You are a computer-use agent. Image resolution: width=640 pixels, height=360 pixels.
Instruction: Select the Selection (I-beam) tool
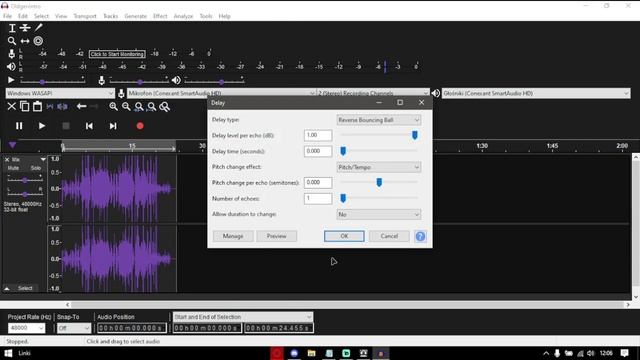pos(12,28)
